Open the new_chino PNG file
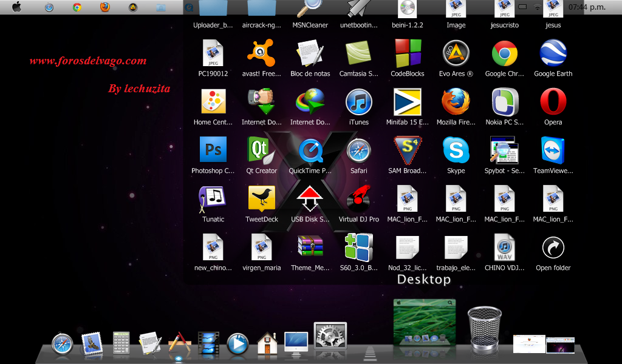The image size is (622, 364). click(213, 247)
